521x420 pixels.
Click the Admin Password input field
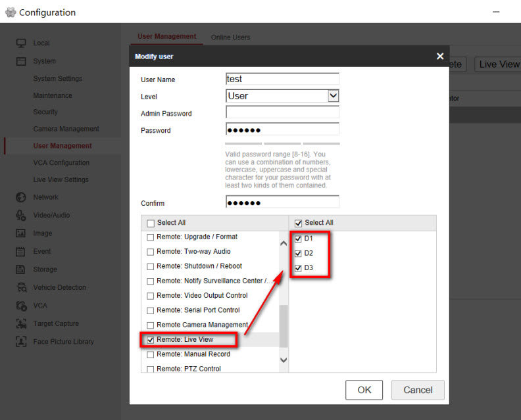pyautogui.click(x=282, y=113)
